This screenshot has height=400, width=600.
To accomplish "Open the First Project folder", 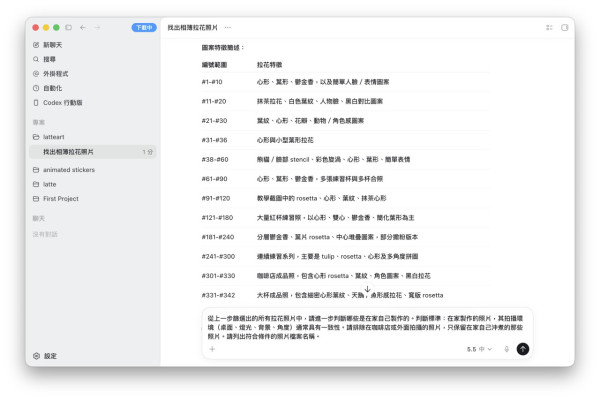I will point(60,199).
